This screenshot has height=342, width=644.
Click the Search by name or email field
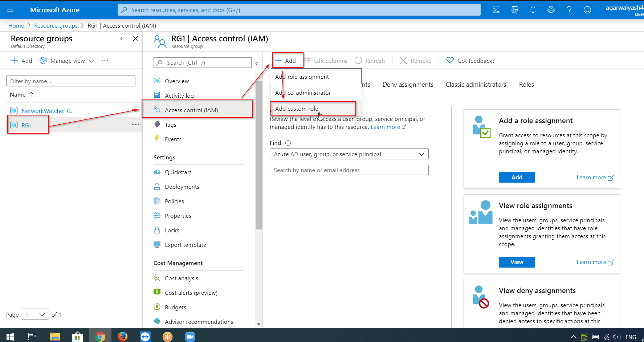349,170
